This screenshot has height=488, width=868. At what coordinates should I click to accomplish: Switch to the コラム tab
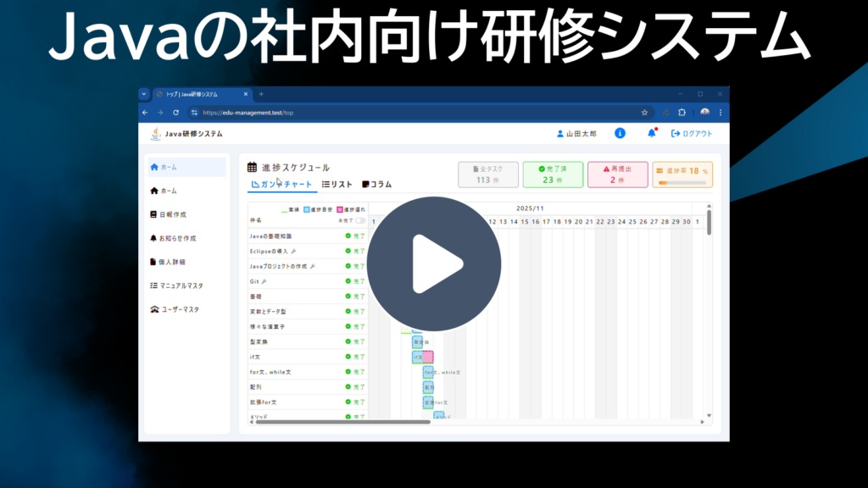coord(376,184)
